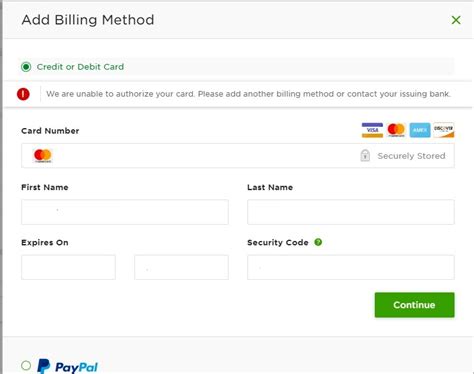The width and height of the screenshot is (474, 374).
Task: Focus the First Name field
Action: pyautogui.click(x=125, y=212)
